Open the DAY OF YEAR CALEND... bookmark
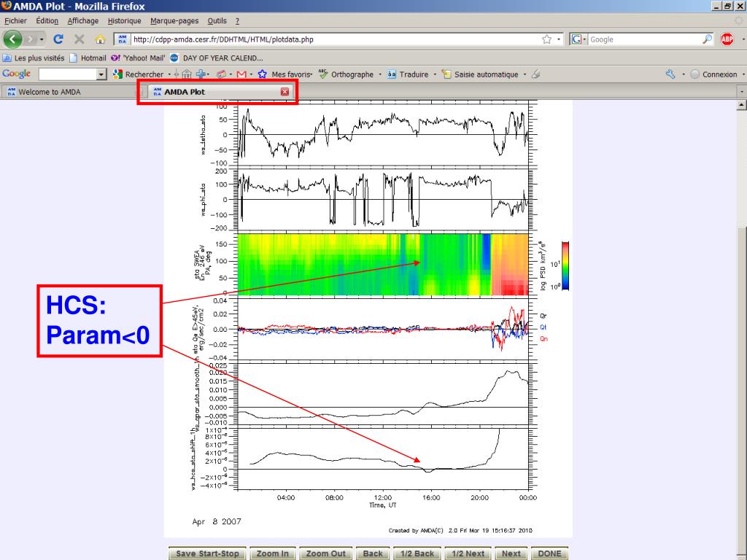 (x=216, y=58)
